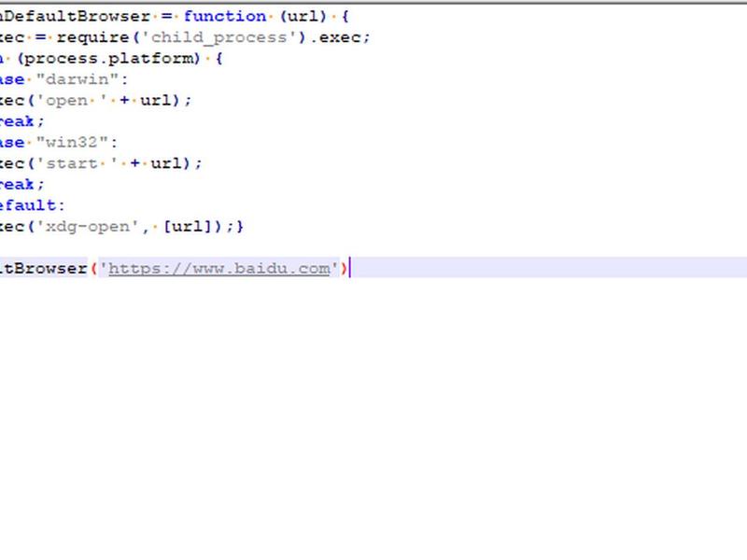The width and height of the screenshot is (747, 560).
Task: Click the 'xdg-open' string
Action: (x=88, y=227)
